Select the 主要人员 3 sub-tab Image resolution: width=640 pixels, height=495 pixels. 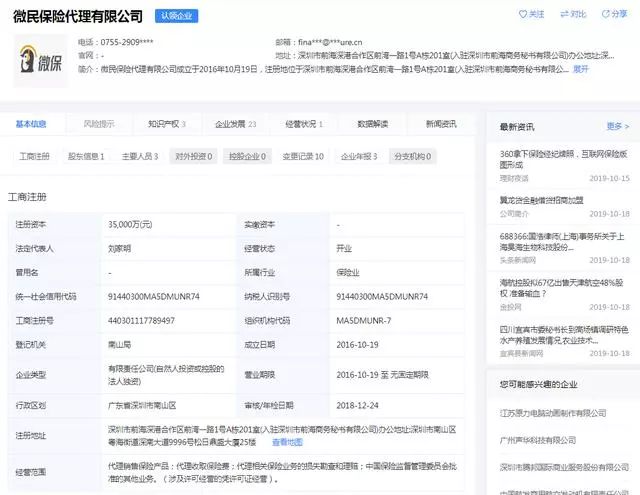pyautogui.click(x=140, y=156)
